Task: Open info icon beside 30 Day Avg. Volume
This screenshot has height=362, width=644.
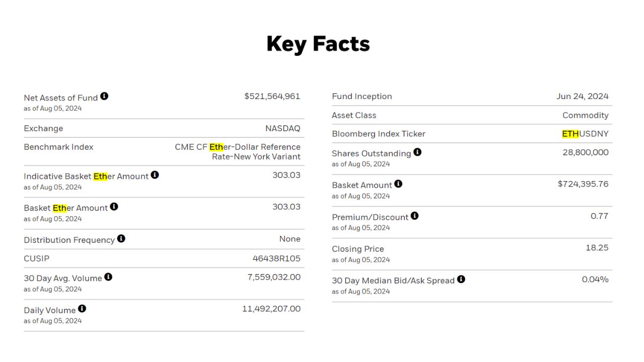Action: [108, 277]
